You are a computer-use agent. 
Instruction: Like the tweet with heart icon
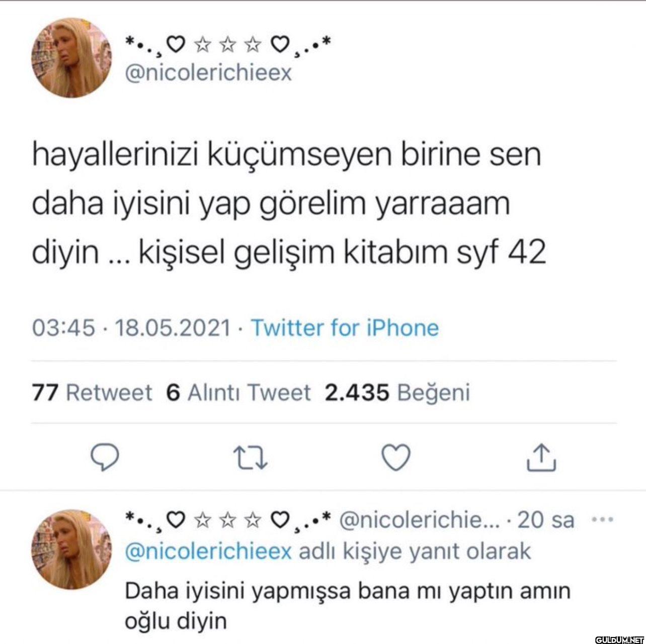396,457
